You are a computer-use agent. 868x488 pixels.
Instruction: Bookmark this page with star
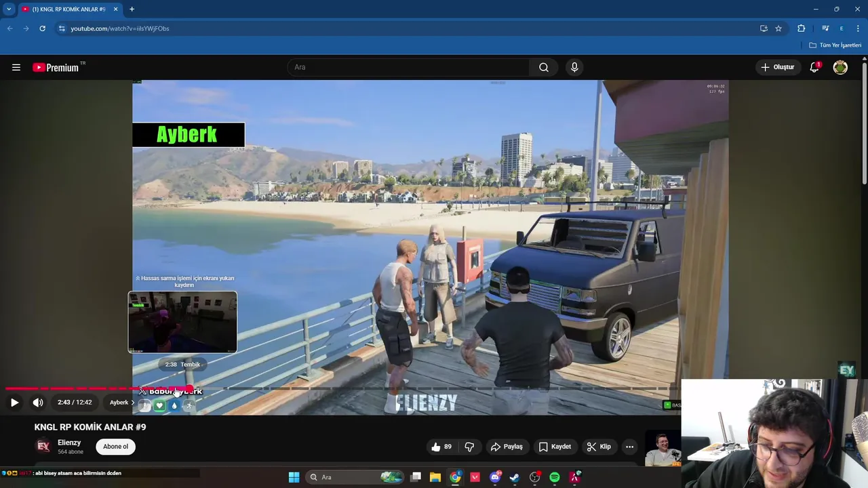click(778, 28)
